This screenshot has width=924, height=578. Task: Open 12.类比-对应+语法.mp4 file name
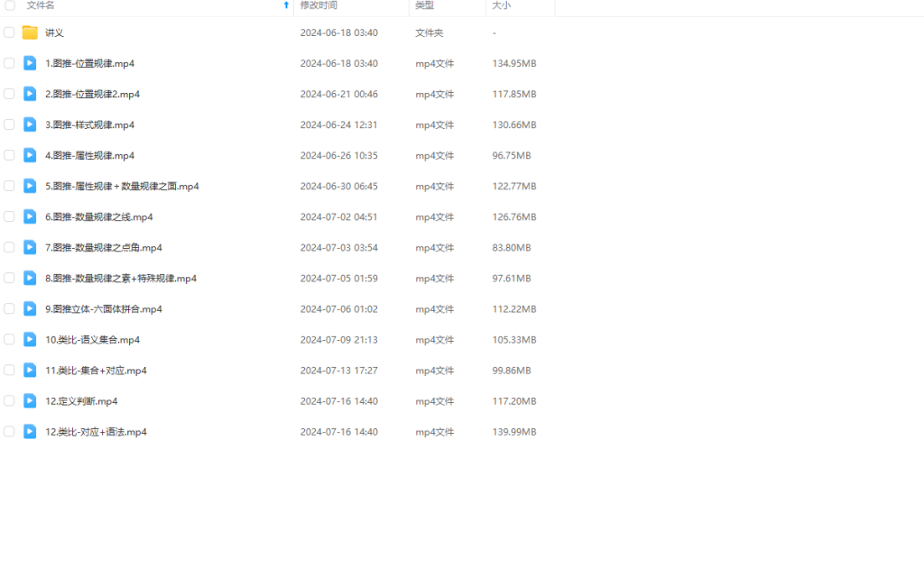(96, 432)
